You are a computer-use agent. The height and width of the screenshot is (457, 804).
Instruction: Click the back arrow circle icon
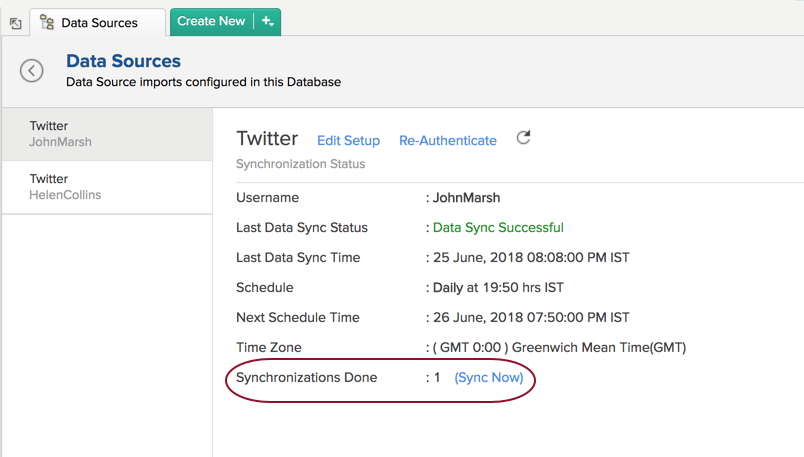(x=31, y=70)
